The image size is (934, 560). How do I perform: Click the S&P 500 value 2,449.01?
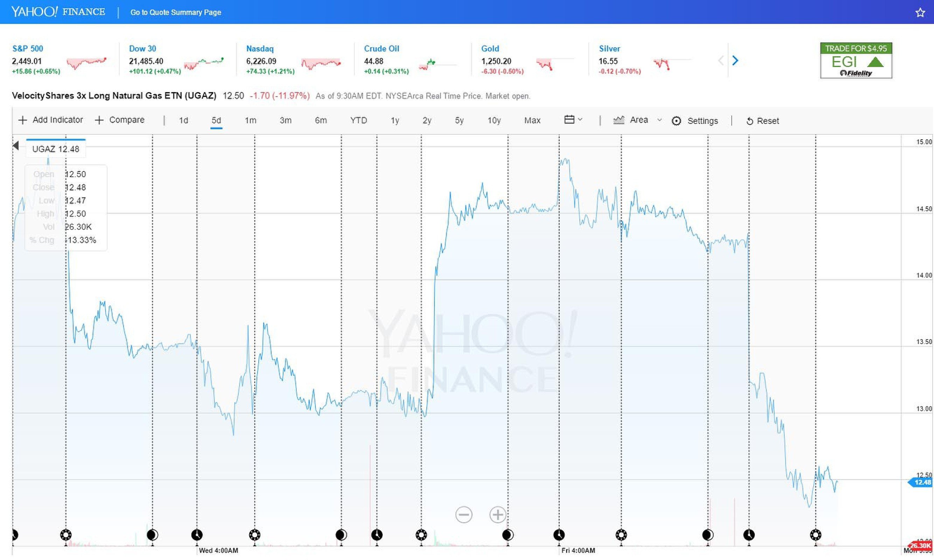(27, 61)
